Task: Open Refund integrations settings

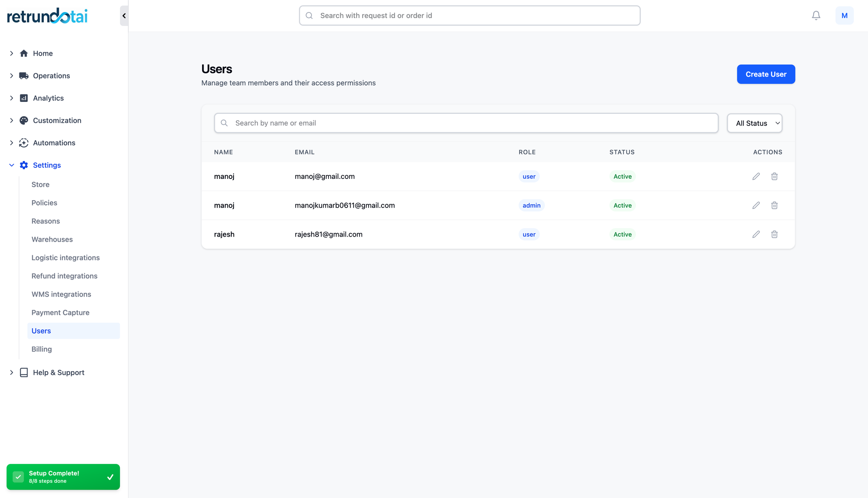Action: point(64,276)
